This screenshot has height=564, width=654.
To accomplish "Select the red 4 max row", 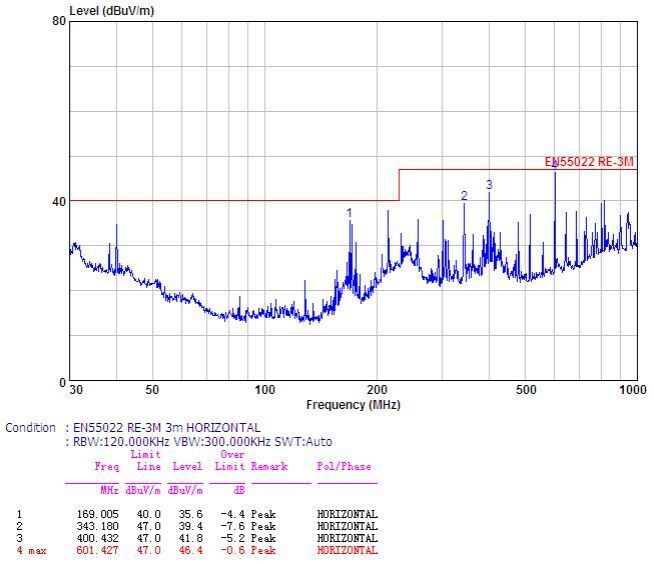I will tap(198, 550).
